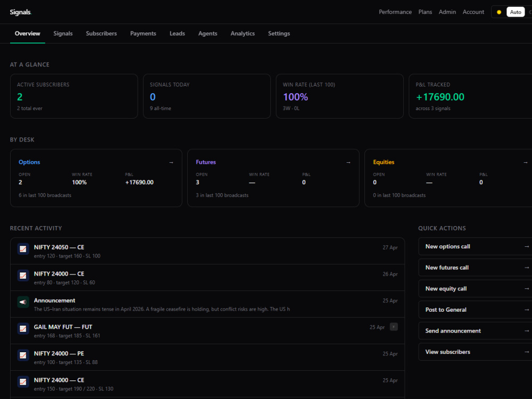This screenshot has width=532, height=399.
Task: Click the Announcement megaphone icon
Action: [23, 302]
